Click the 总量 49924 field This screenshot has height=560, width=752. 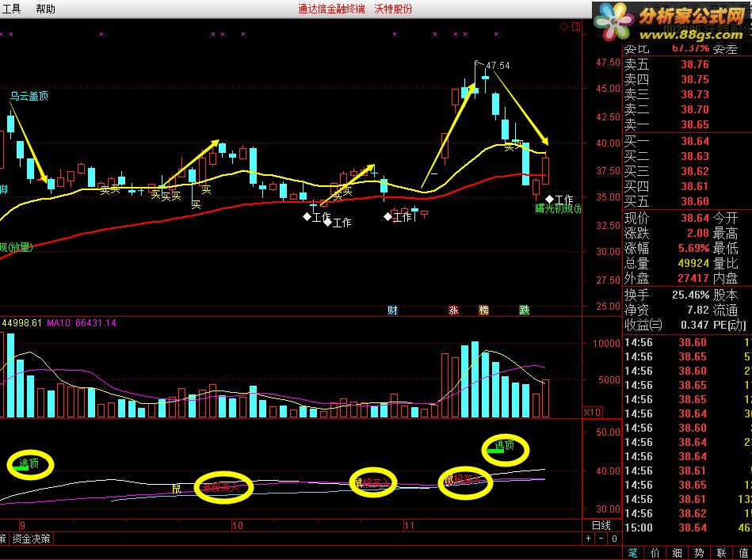point(666,263)
